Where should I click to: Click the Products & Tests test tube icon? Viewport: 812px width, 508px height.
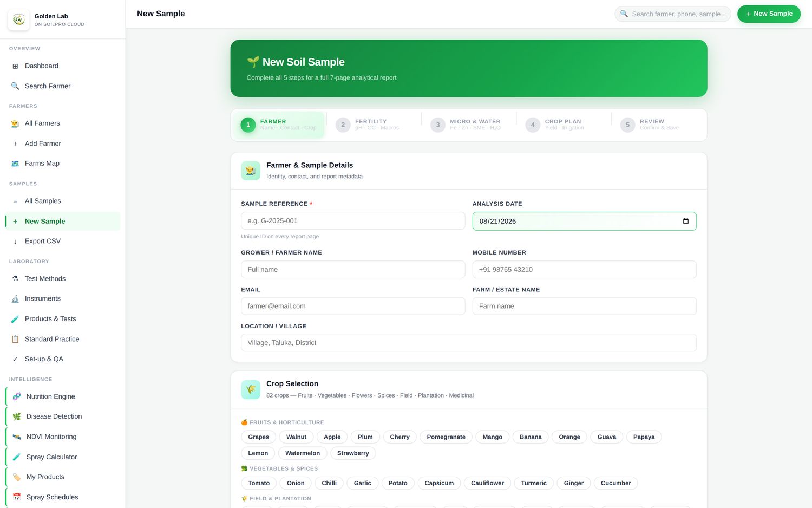pos(15,319)
